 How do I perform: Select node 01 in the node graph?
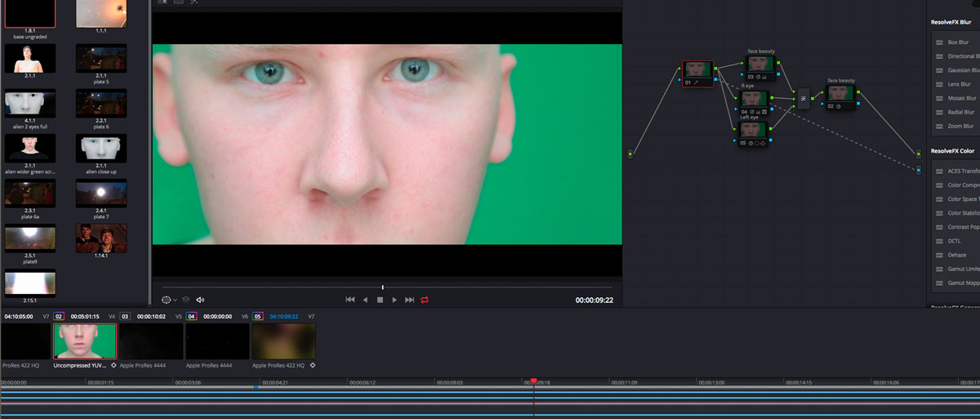698,74
